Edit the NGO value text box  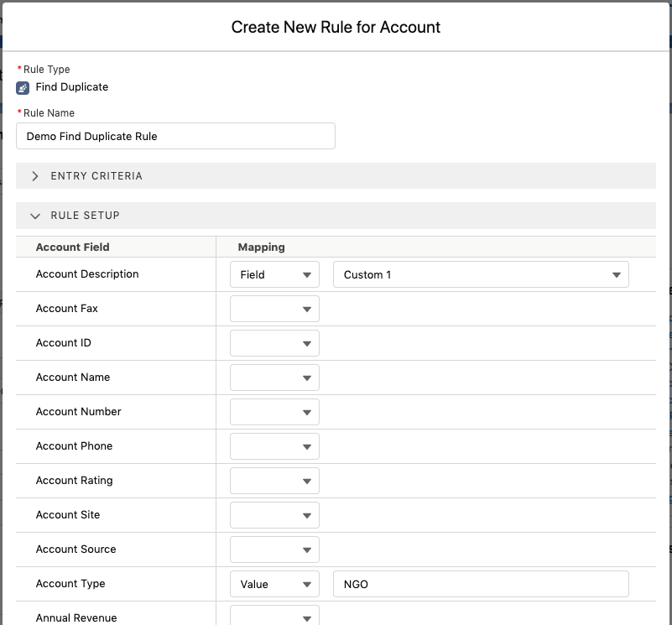[481, 583]
